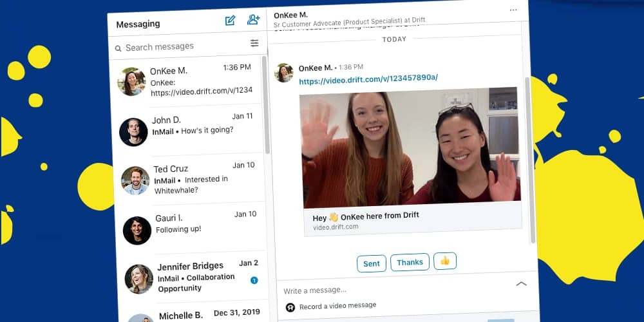Click OnKee M. name in chat header
The image size is (644, 322).
[290, 15]
